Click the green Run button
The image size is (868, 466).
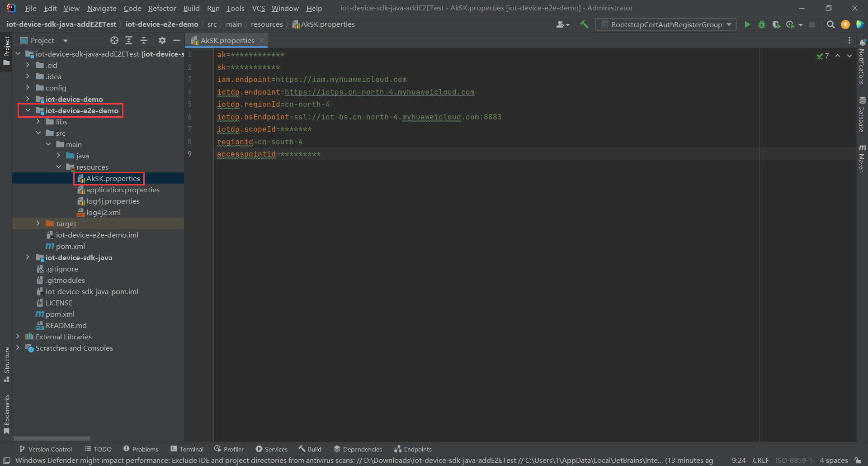click(x=747, y=24)
